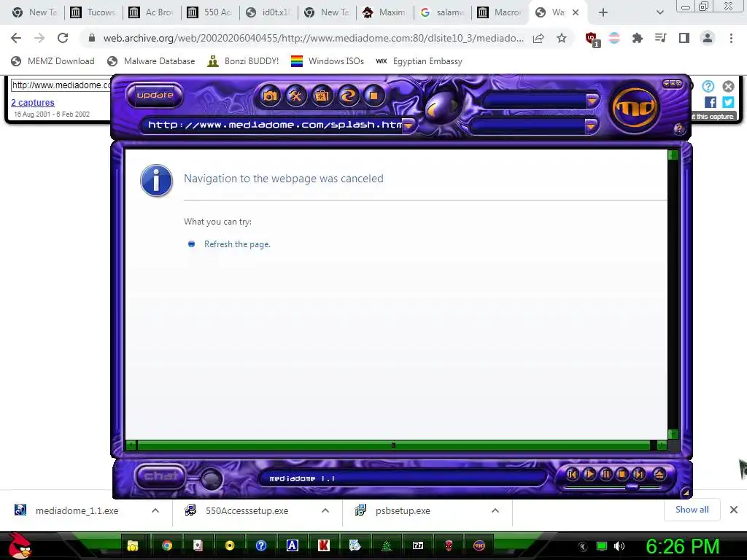Open Windows ISOs bookmark
The height and width of the screenshot is (560, 747).
(328, 61)
